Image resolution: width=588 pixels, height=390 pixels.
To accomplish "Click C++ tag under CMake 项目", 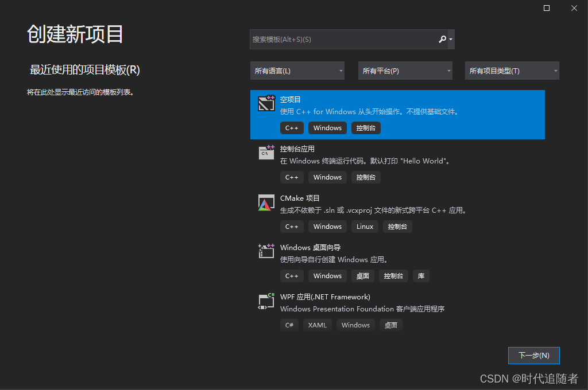I will [292, 227].
